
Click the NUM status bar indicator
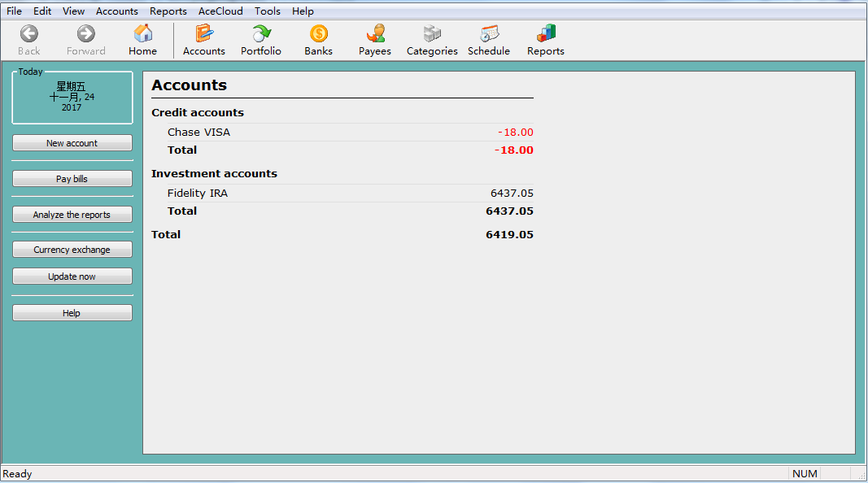pos(805,473)
